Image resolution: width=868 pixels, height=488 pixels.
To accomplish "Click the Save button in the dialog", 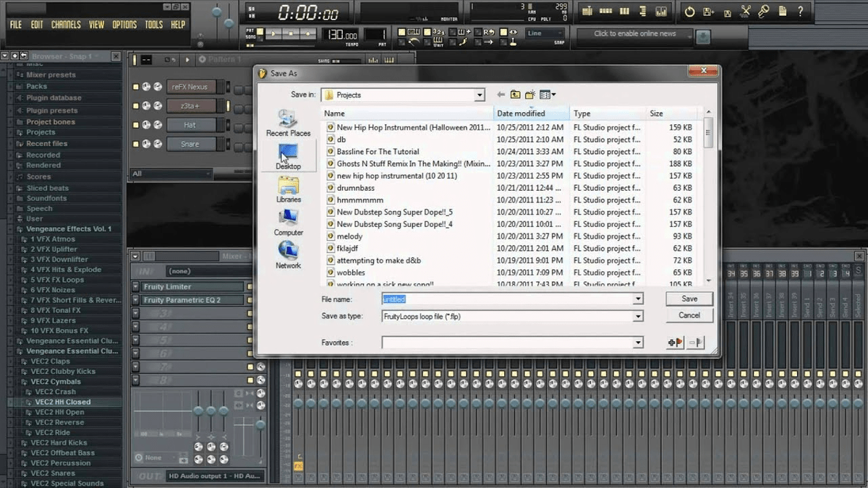I will [688, 299].
